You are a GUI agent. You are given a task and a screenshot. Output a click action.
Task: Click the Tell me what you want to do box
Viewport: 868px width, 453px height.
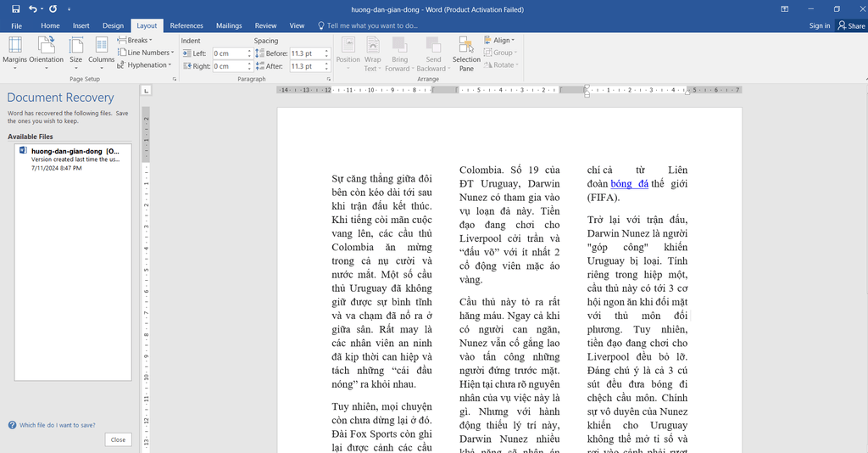(x=368, y=25)
